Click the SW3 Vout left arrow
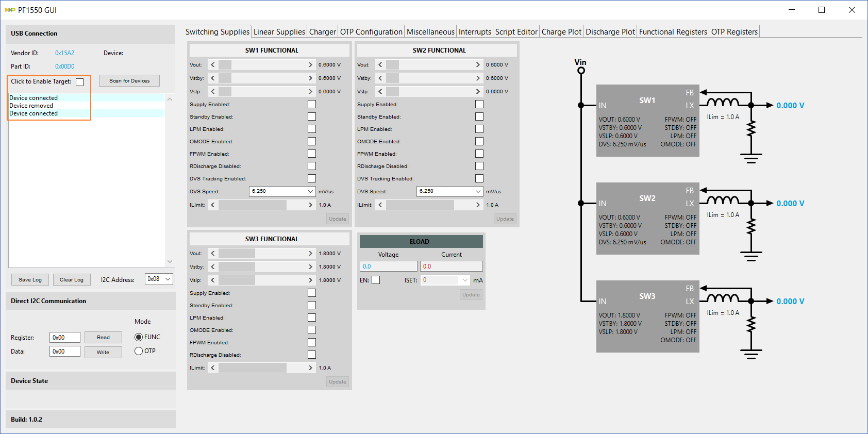This screenshot has height=434, width=868. [x=213, y=254]
